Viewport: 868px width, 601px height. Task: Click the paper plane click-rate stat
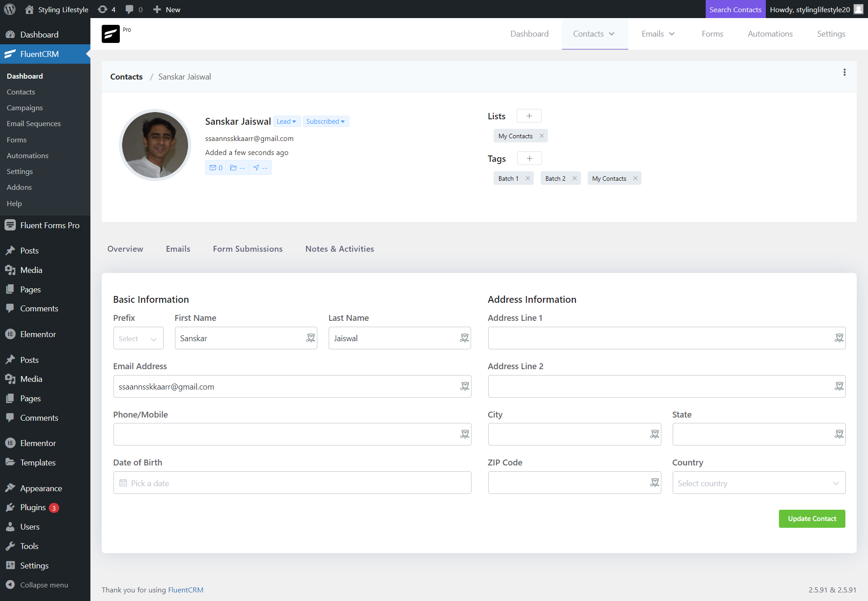(x=260, y=168)
